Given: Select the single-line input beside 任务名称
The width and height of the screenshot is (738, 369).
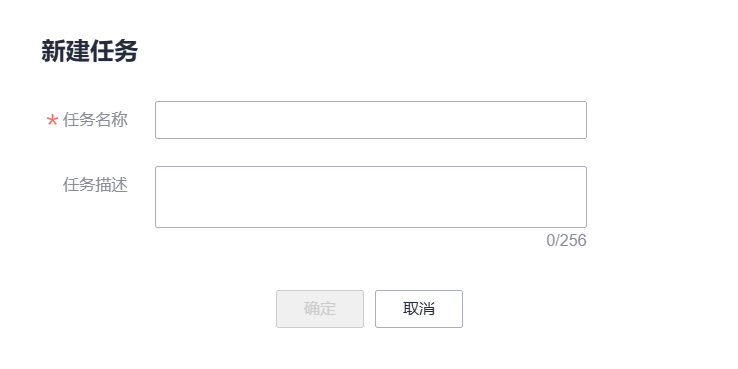Looking at the screenshot, I should pos(371,120).
